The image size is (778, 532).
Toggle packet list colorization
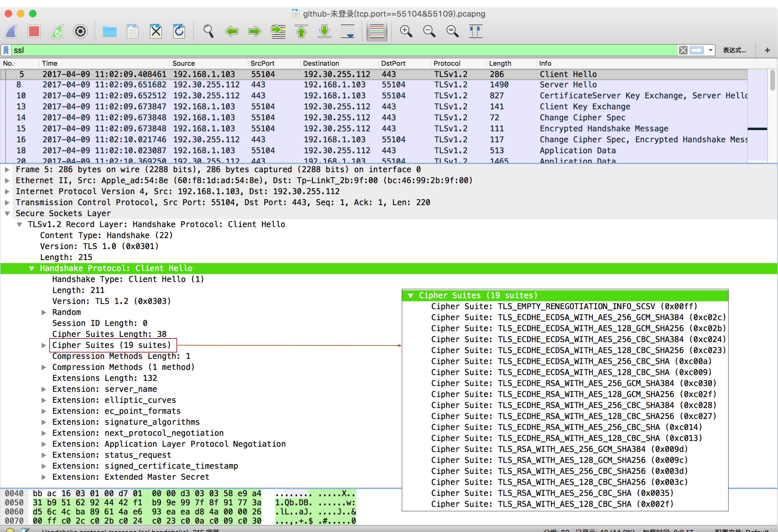(x=377, y=31)
